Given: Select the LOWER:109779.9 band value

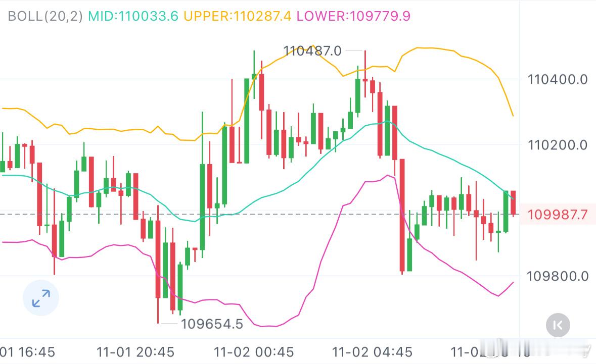Looking at the screenshot, I should click(354, 17).
